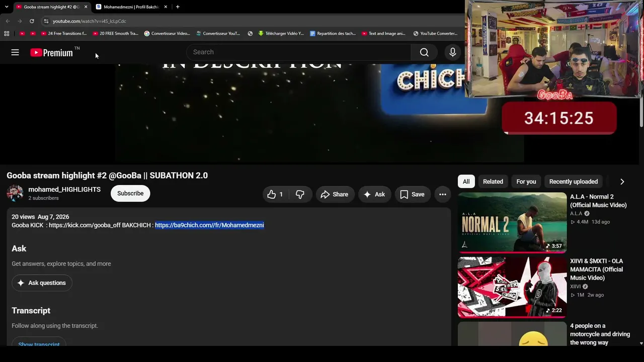Click the Ask button beside Share

click(x=374, y=195)
